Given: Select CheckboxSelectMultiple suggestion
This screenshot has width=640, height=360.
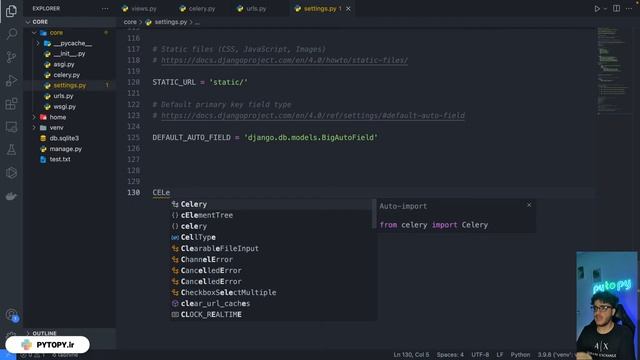Looking at the screenshot, I should [x=273, y=292].
